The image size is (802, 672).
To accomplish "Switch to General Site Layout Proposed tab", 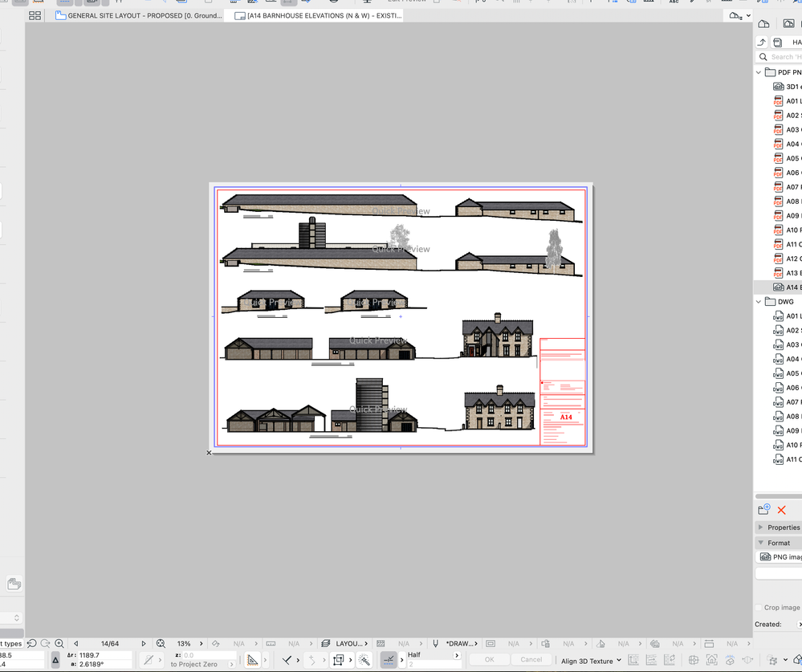I will pyautogui.click(x=139, y=16).
